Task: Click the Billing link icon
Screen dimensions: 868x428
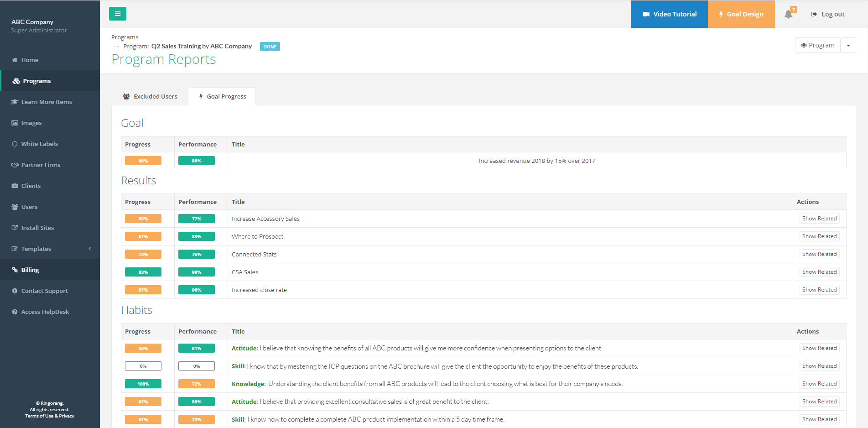Action: [x=15, y=270]
